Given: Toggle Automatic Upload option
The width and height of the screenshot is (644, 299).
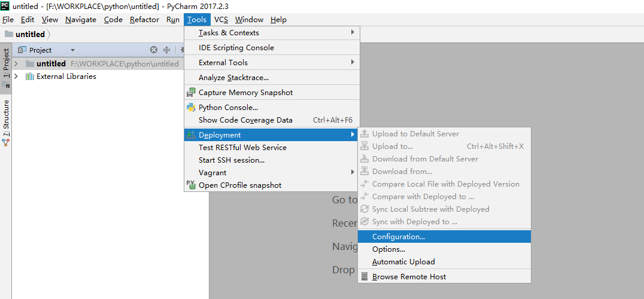Looking at the screenshot, I should [444, 262].
